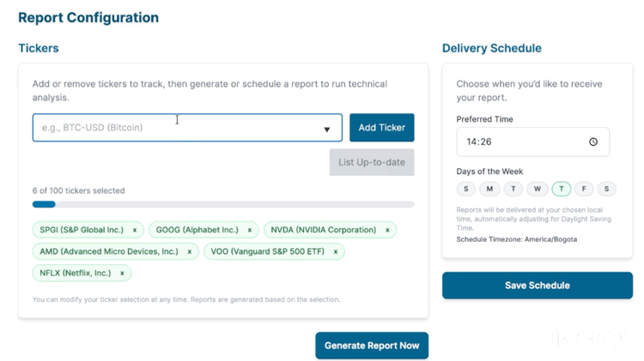Remove the NFLX Netflix ticker chip
Screen dimensions: 644x361
click(x=122, y=274)
